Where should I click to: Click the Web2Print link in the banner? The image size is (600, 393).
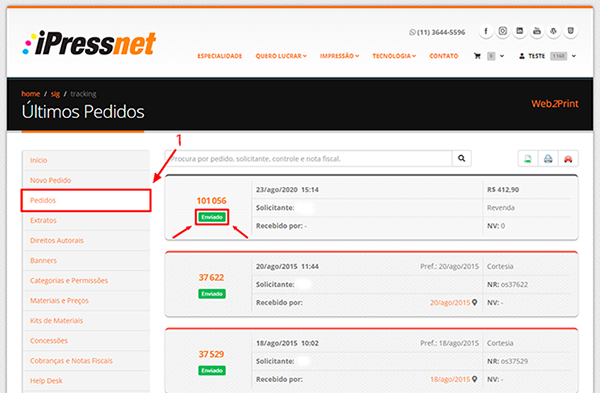(555, 104)
